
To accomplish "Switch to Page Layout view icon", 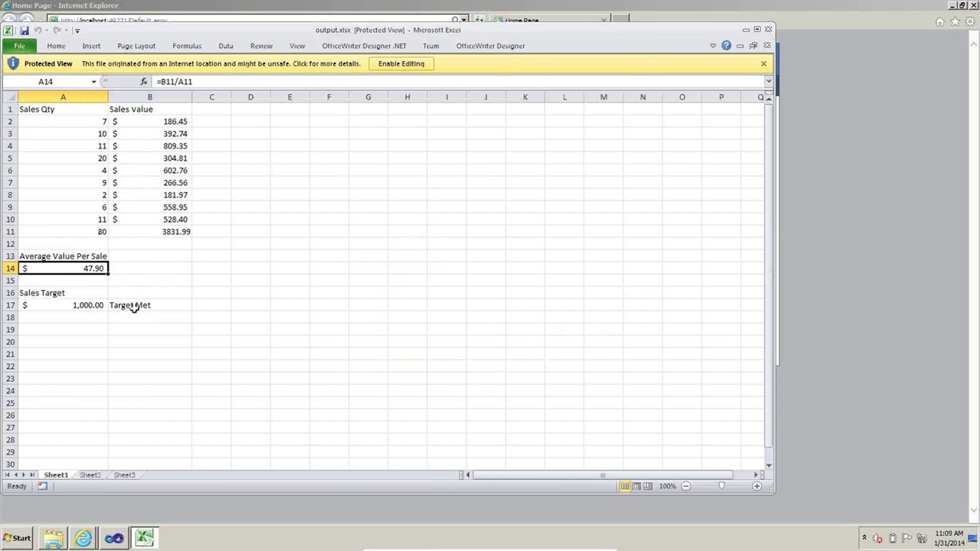I will [x=636, y=486].
